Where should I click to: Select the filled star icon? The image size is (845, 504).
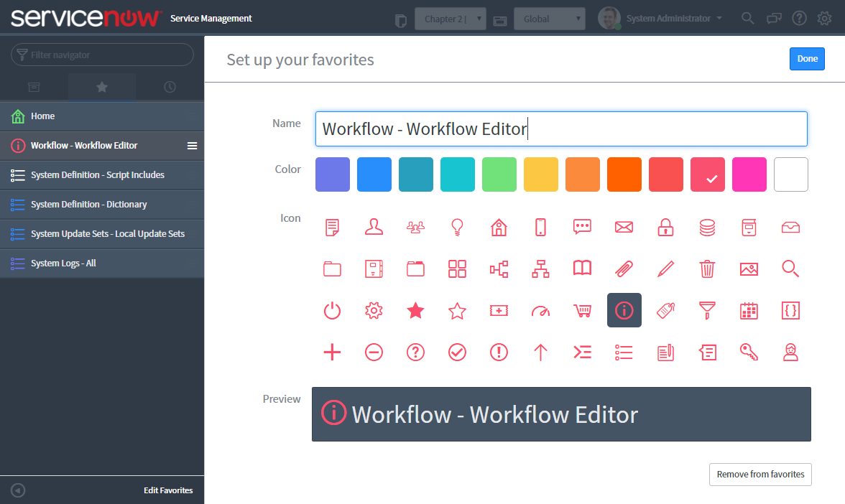coord(415,310)
